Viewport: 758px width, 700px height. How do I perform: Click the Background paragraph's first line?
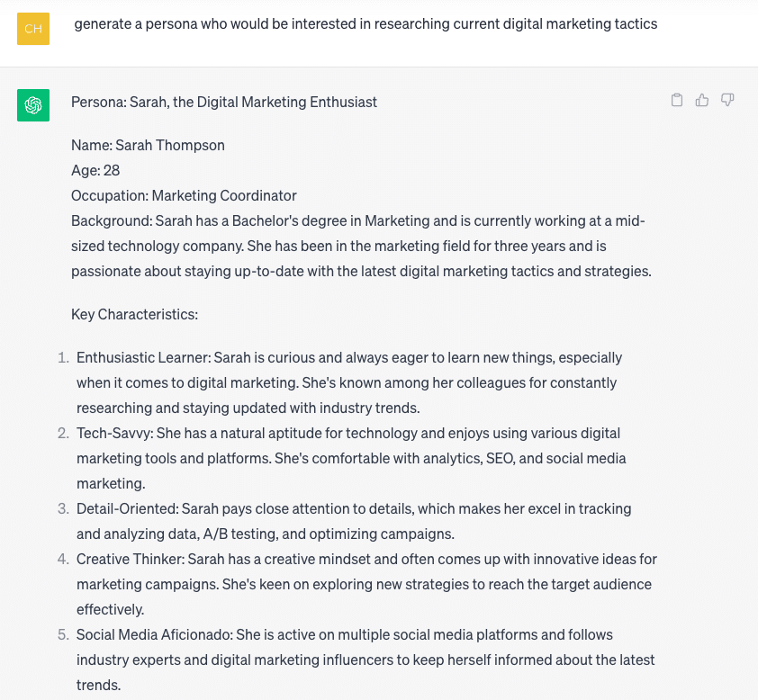click(357, 220)
